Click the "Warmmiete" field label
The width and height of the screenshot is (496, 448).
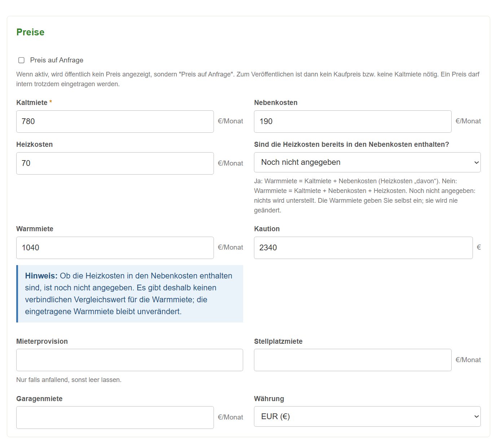35,229
